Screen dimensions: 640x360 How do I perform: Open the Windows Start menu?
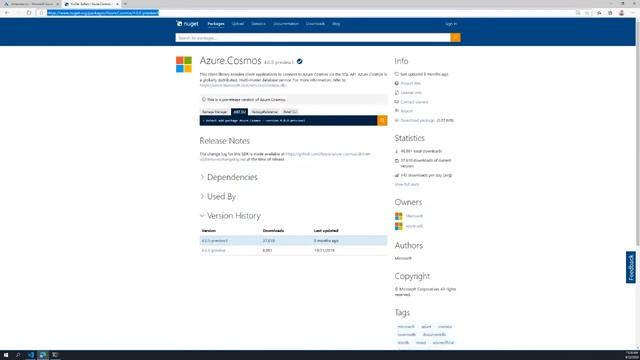pyautogui.click(x=6, y=355)
